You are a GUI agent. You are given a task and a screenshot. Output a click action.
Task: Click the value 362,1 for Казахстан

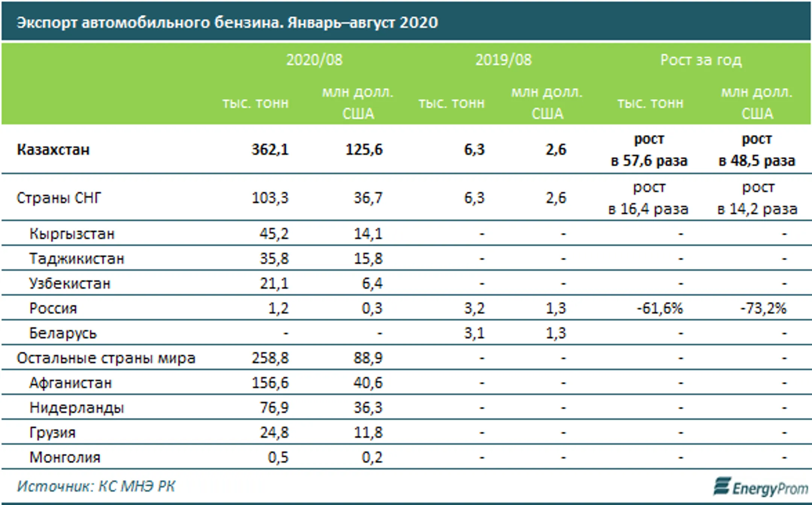(270, 150)
